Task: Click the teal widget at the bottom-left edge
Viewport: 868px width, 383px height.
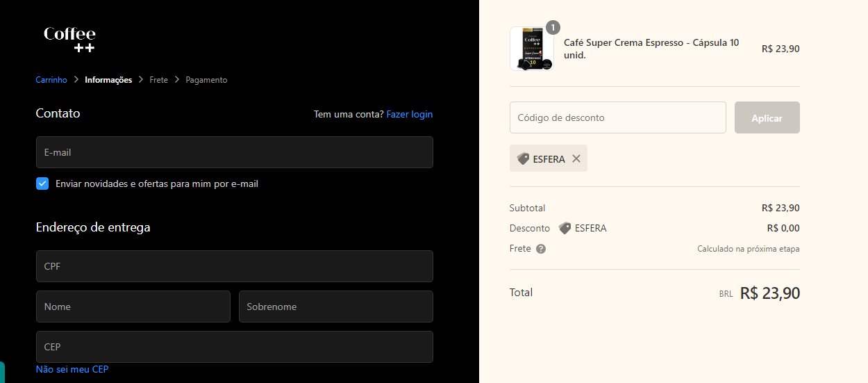Action: point(2,372)
